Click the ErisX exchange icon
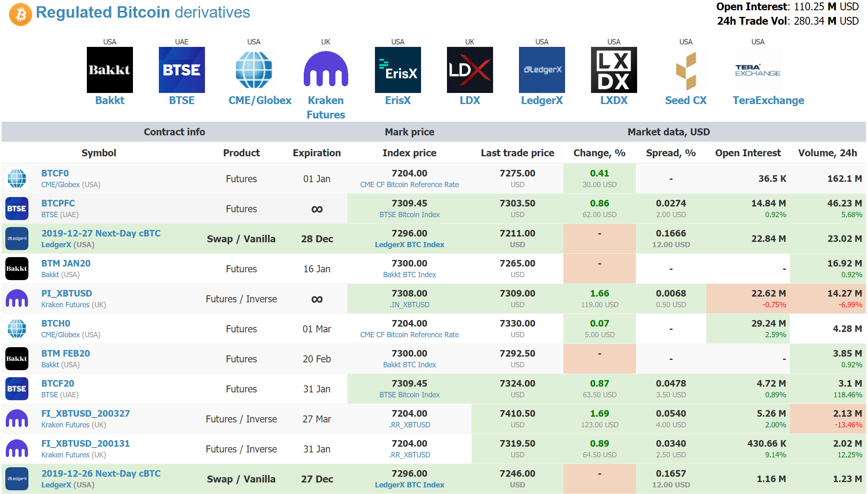Screen dimensions: 868x494 pyautogui.click(x=397, y=70)
